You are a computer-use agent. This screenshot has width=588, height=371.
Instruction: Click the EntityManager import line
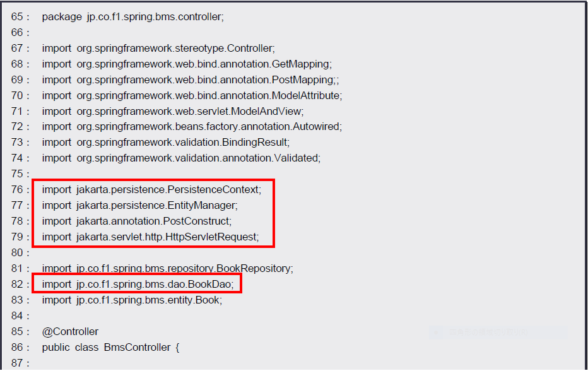[x=140, y=206]
